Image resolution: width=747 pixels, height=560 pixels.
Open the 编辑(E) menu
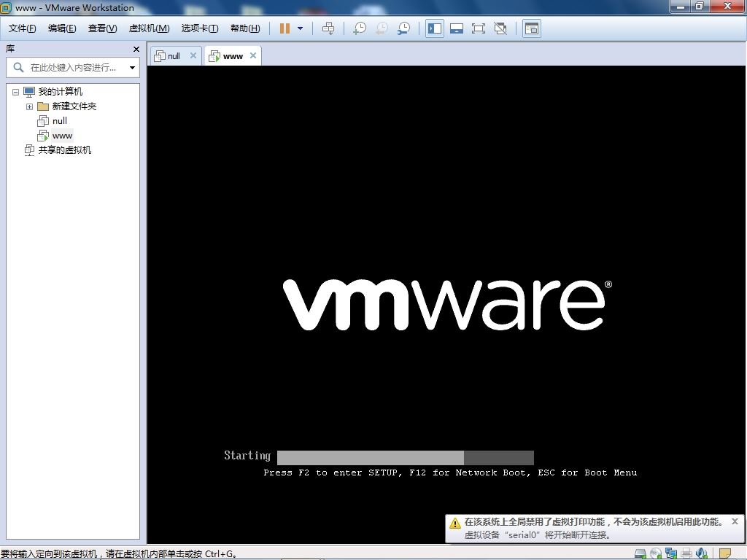(x=62, y=28)
